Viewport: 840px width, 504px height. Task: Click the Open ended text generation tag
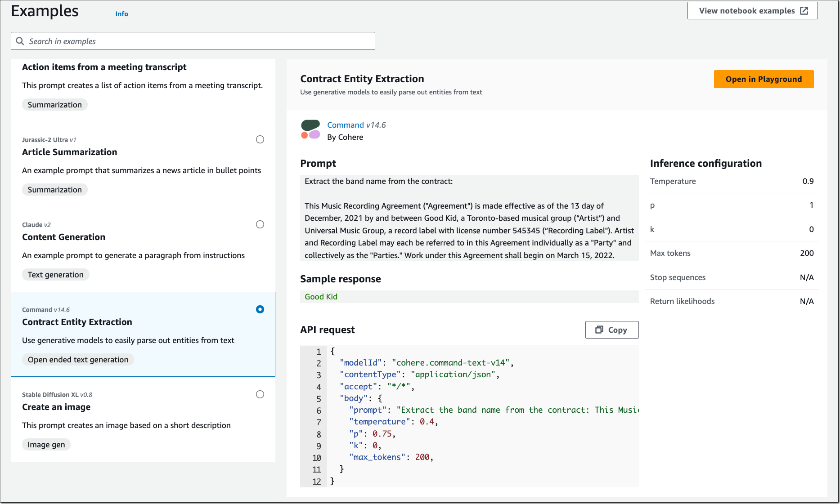(78, 360)
